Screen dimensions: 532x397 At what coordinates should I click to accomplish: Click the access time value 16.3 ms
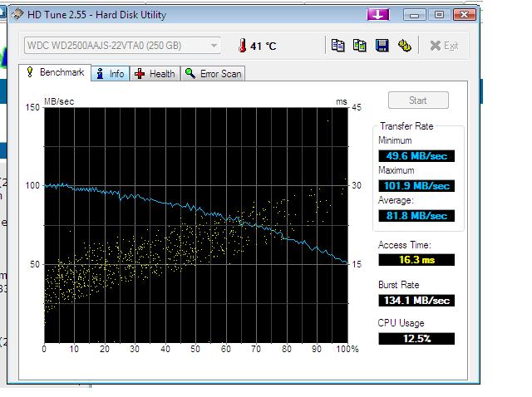(x=416, y=260)
